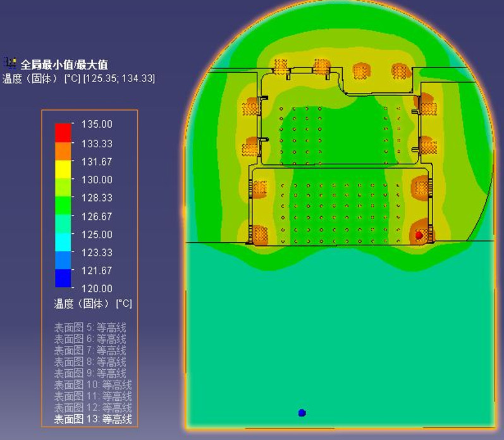Select 表面图 7: 等高线 in the legend list
The image size is (504, 440).
click(x=90, y=350)
